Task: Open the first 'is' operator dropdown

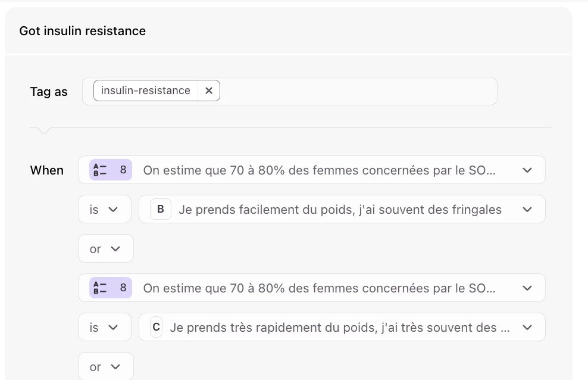Action: (104, 210)
